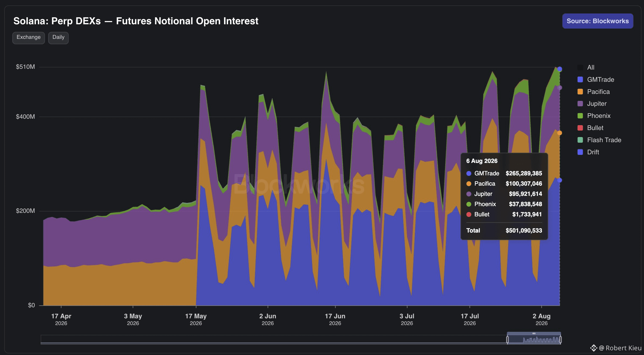The width and height of the screenshot is (644, 355).
Task: Click the '17 Jul 2026' x-axis label
Action: 470,319
